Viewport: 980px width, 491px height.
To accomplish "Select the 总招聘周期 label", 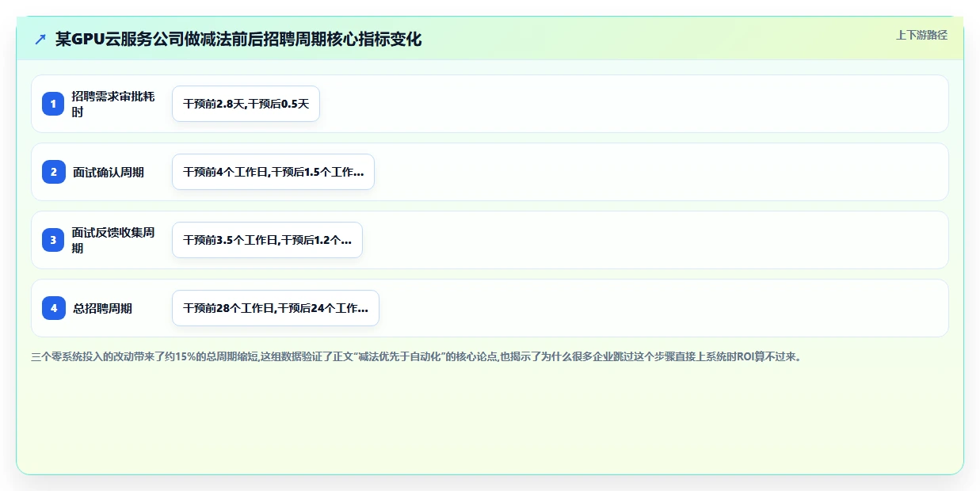I will coord(102,308).
